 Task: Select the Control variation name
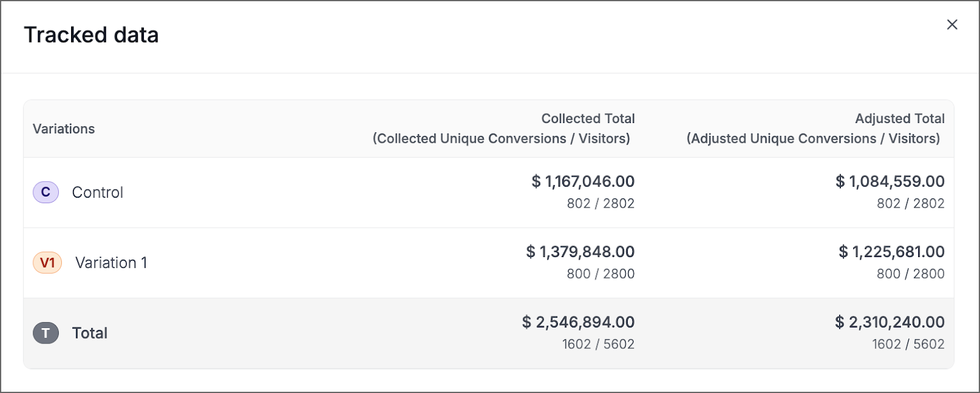click(97, 192)
